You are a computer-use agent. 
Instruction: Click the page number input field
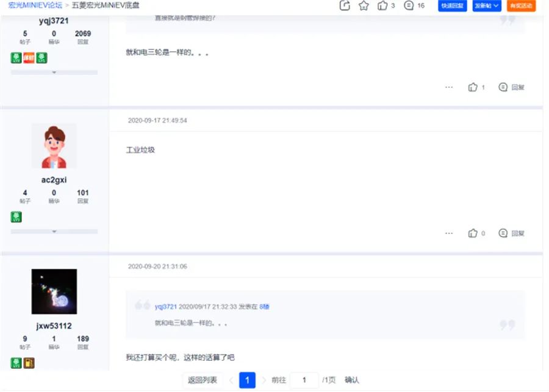[x=304, y=380]
